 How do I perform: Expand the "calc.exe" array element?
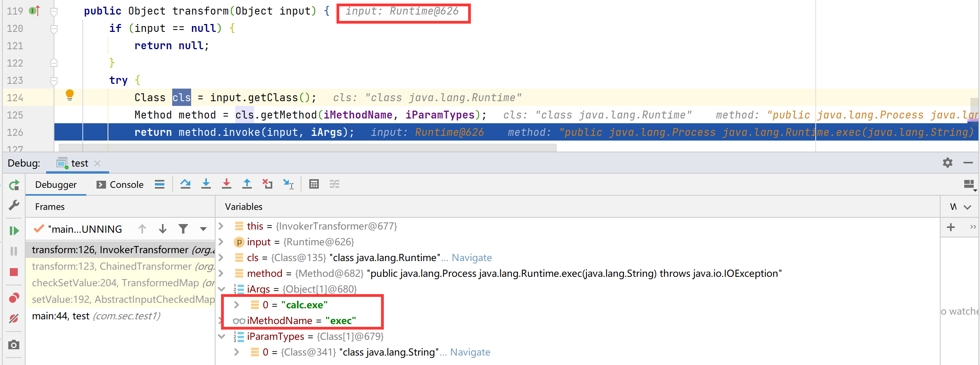[x=237, y=305]
